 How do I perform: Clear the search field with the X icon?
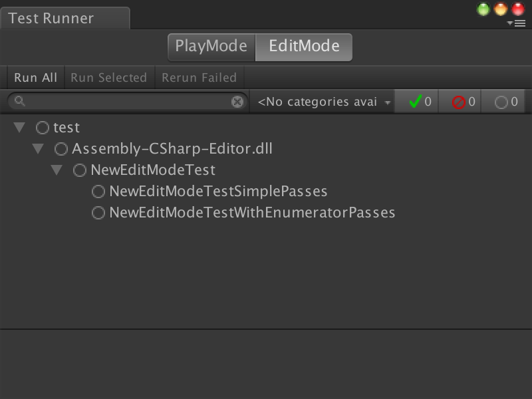237,102
